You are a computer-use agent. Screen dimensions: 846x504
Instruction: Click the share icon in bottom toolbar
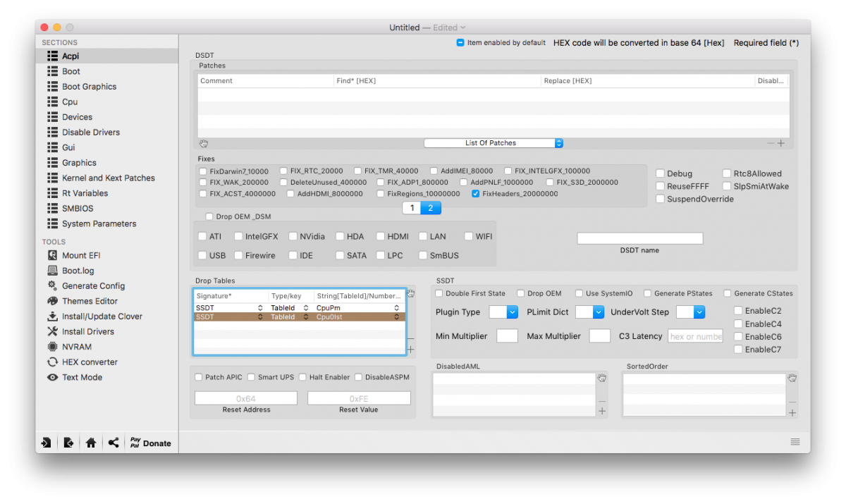(113, 443)
